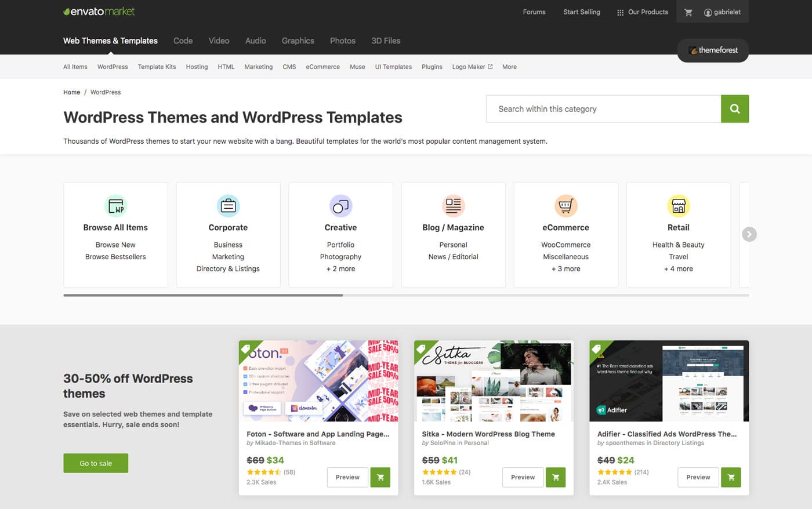This screenshot has width=812, height=509.
Task: Click Sitka star rating
Action: (439, 472)
